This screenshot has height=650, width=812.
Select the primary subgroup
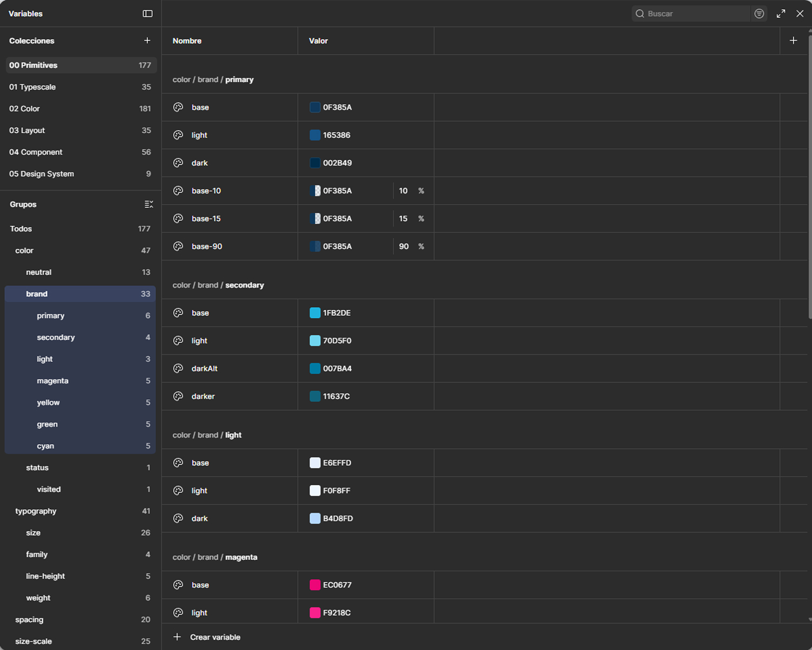coord(80,315)
